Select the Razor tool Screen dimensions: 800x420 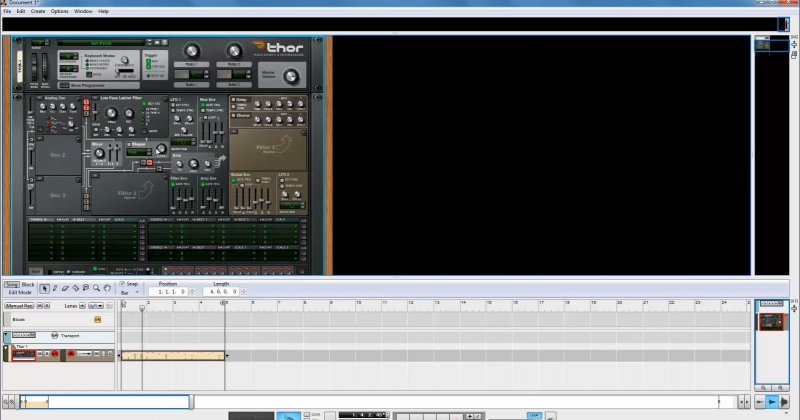pyautogui.click(x=76, y=289)
